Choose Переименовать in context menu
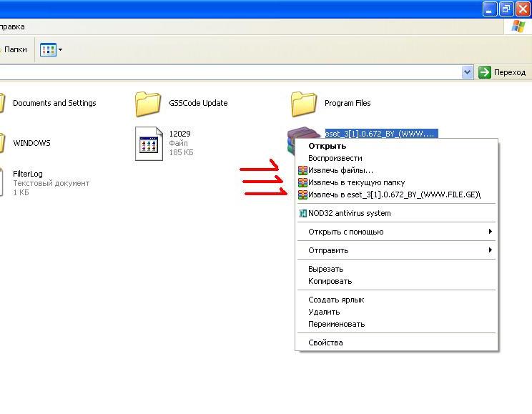This screenshot has height=414, width=532. tap(396, 324)
